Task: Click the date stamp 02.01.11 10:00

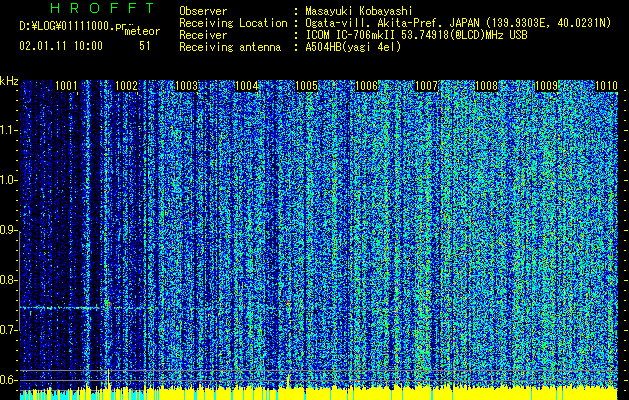Action: coord(61,46)
